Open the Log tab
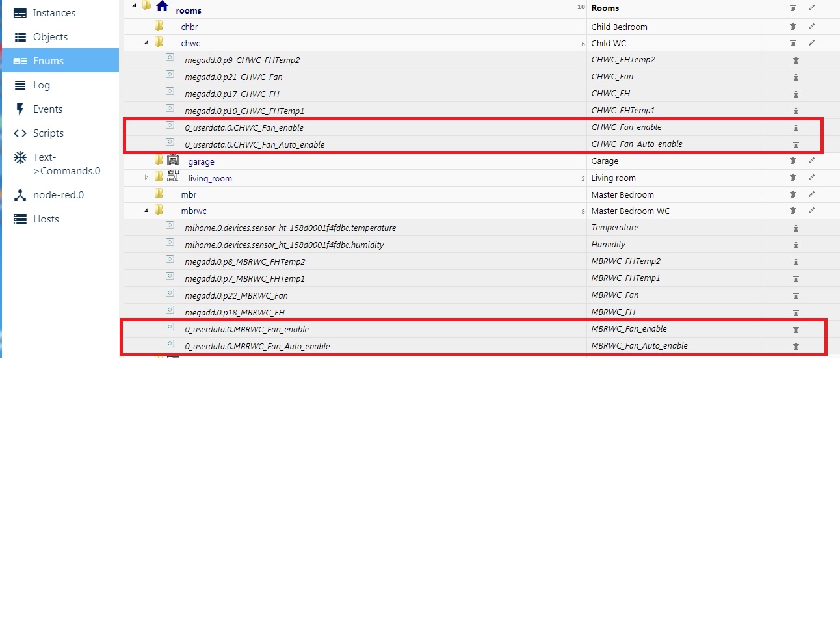 [40, 85]
